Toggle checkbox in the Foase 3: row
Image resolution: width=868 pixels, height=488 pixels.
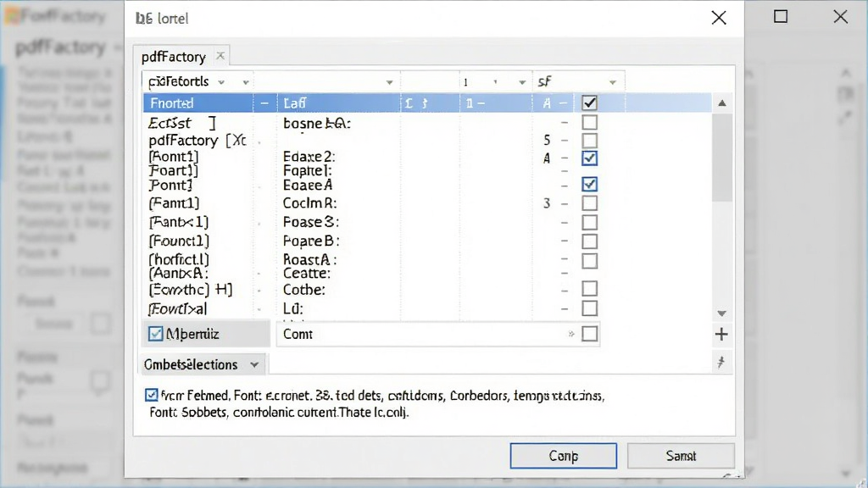(589, 223)
